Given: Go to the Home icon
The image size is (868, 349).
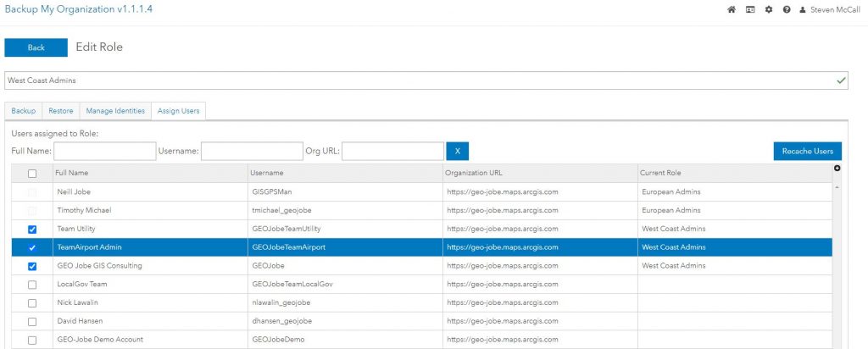Looking at the screenshot, I should point(732,10).
